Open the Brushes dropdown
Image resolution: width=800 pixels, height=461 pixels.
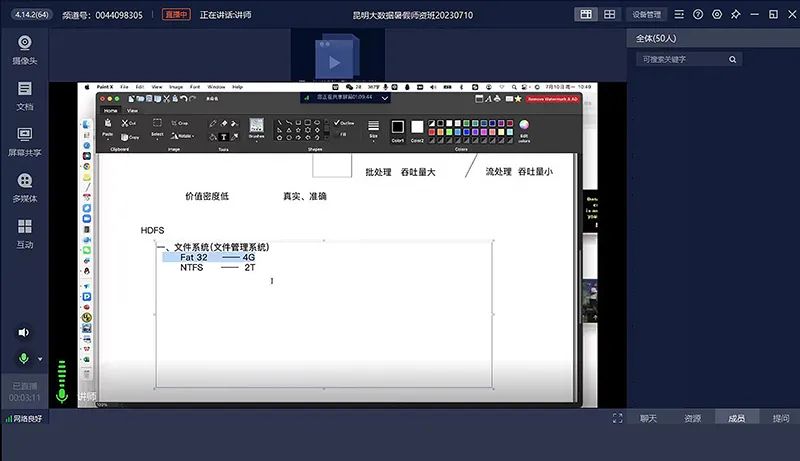(257, 129)
